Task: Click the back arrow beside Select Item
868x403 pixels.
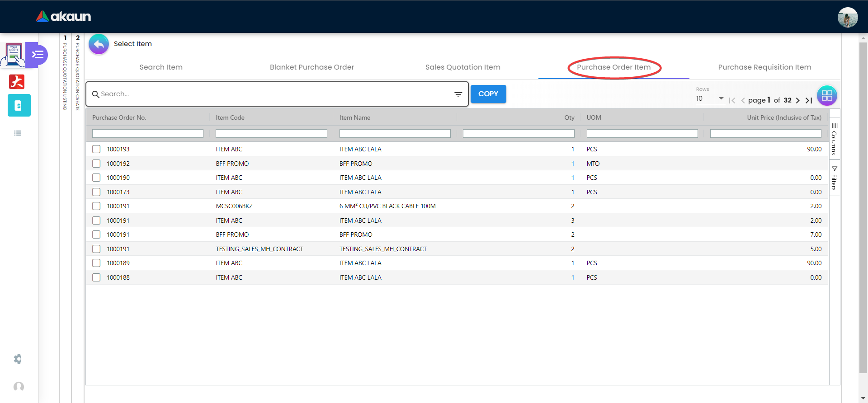Action: (x=99, y=44)
